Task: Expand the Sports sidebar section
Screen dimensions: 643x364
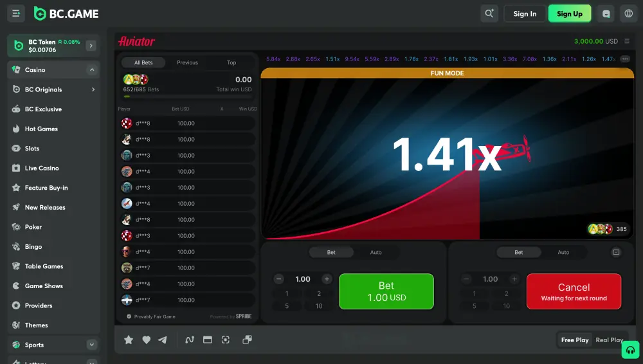Action: point(92,345)
